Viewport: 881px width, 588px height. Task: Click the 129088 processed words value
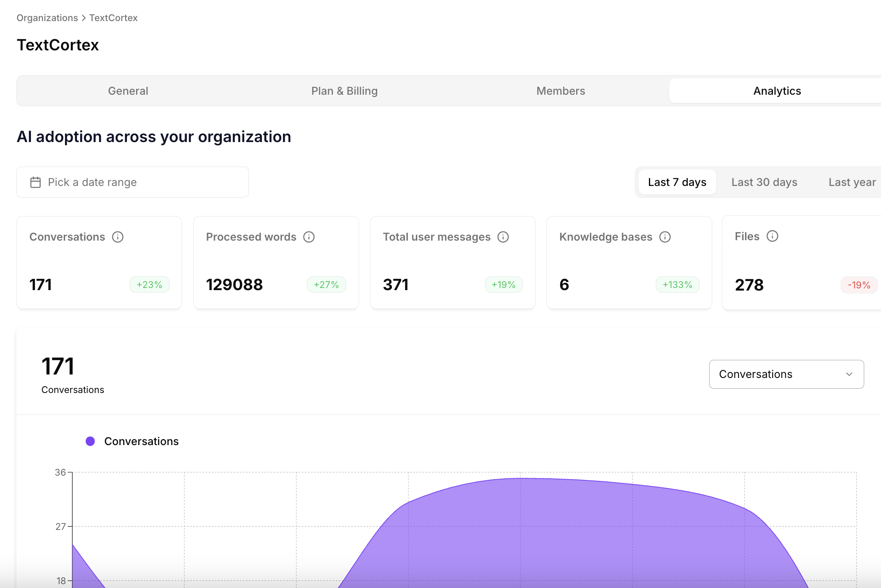tap(234, 285)
